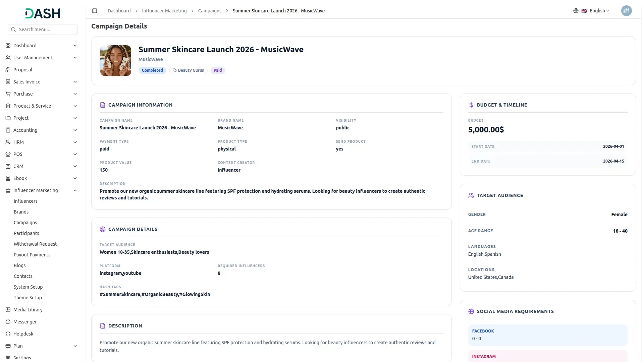Open the Withdrawal Request submenu item
The height and width of the screenshot is (362, 644).
[x=35, y=244]
